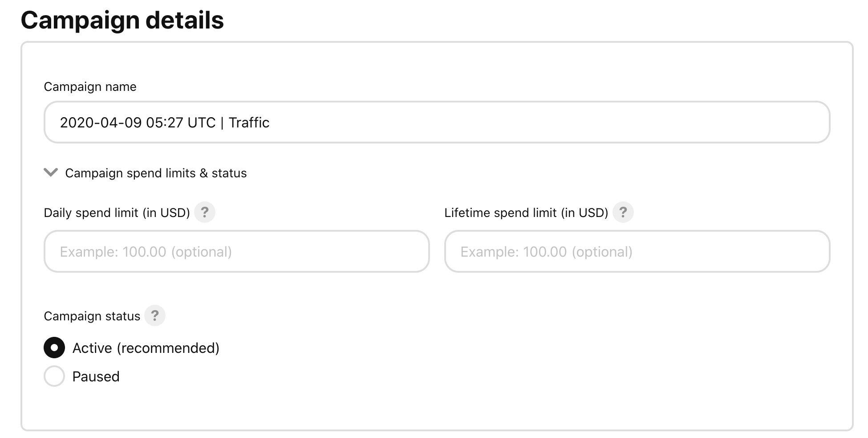Image resolution: width=868 pixels, height=438 pixels.
Task: Choose the Paused radio button
Action: (x=54, y=376)
